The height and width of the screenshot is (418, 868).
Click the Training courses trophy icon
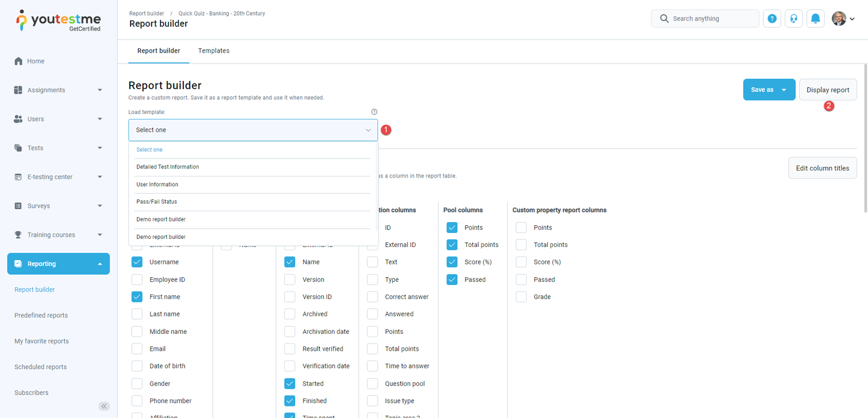18,235
